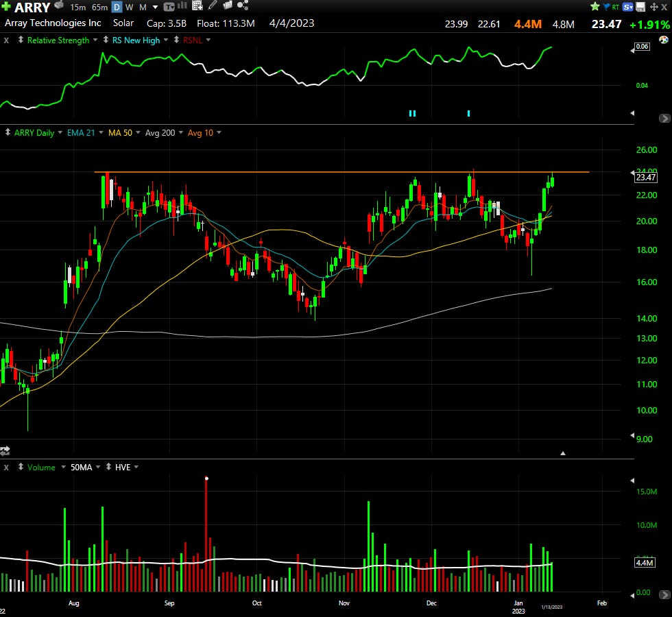Click the reorder arrows beside Volume label

point(21,467)
